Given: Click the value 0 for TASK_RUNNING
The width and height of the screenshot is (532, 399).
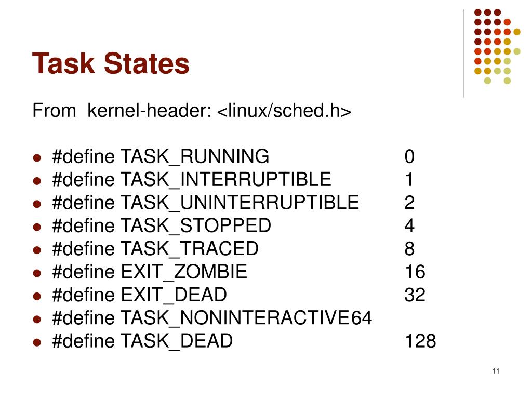Looking at the screenshot, I should click(x=409, y=157).
